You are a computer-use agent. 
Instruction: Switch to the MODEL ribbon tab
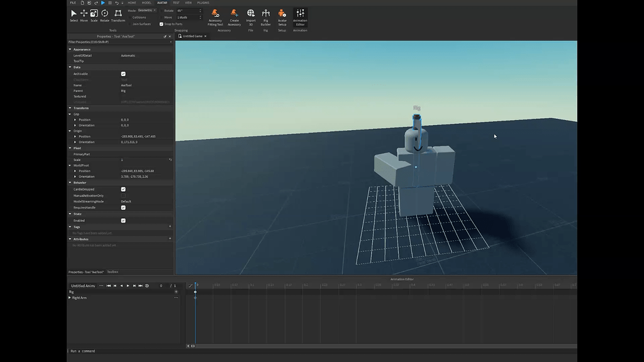point(147,3)
